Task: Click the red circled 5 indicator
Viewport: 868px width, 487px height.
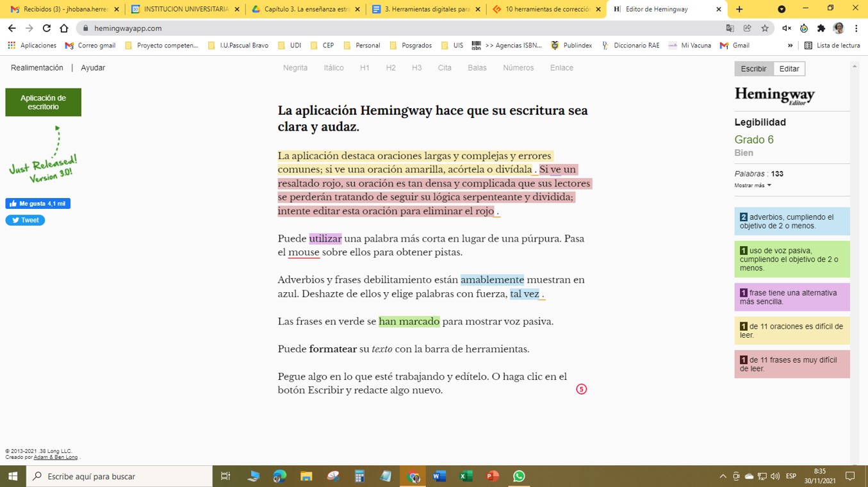Action: pos(582,389)
